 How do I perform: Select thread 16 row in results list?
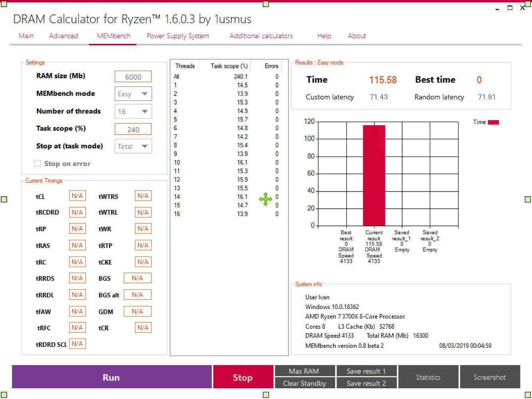(226, 214)
